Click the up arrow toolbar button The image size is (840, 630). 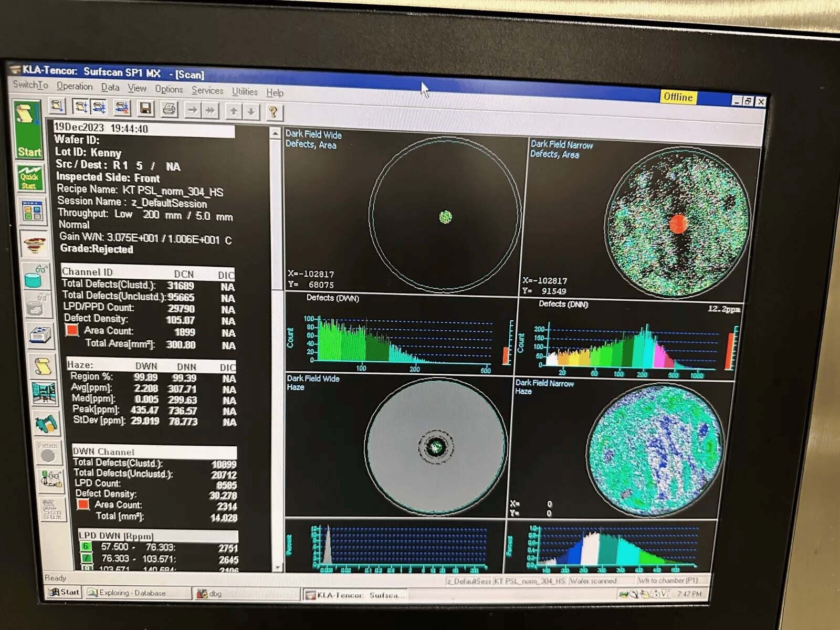click(x=234, y=111)
